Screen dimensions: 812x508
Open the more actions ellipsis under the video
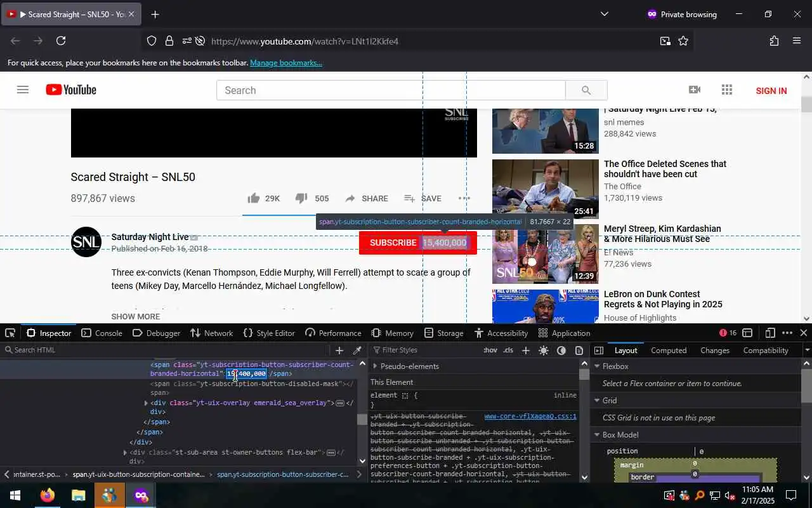tap(464, 198)
